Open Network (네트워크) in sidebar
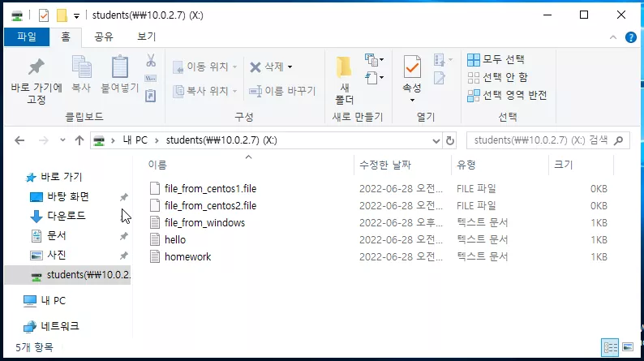The height and width of the screenshot is (361, 644). (60, 326)
